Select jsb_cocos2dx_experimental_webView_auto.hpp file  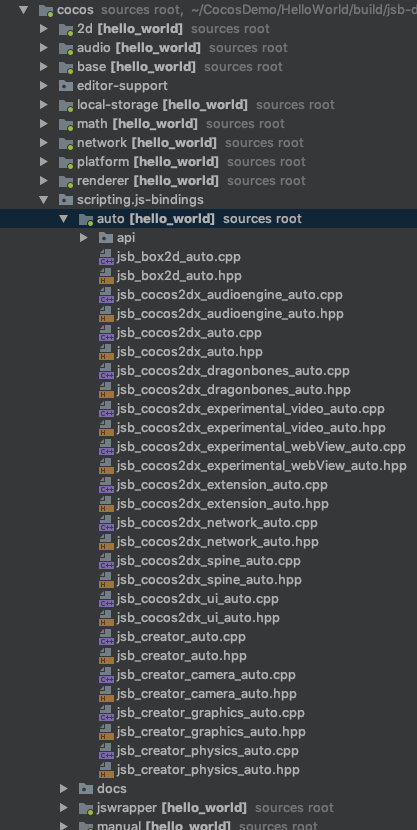pos(261,466)
